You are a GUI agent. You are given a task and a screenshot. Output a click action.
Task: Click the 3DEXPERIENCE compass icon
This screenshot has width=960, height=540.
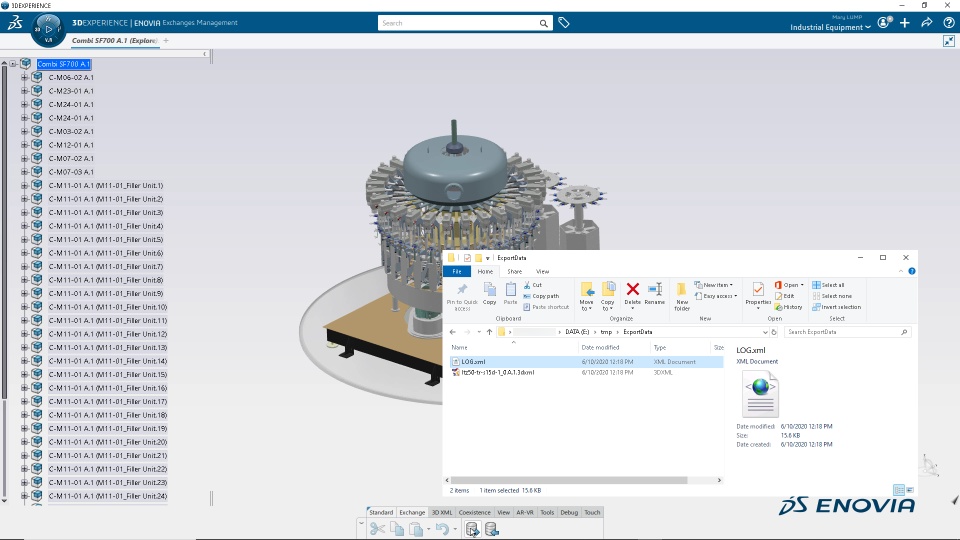pos(48,29)
